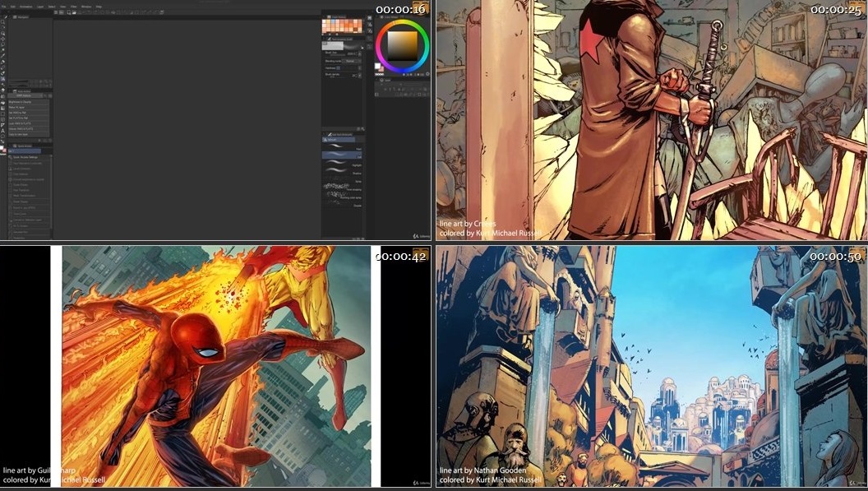Select the Move layer tool
This screenshot has height=491, width=868.
[x=2, y=39]
